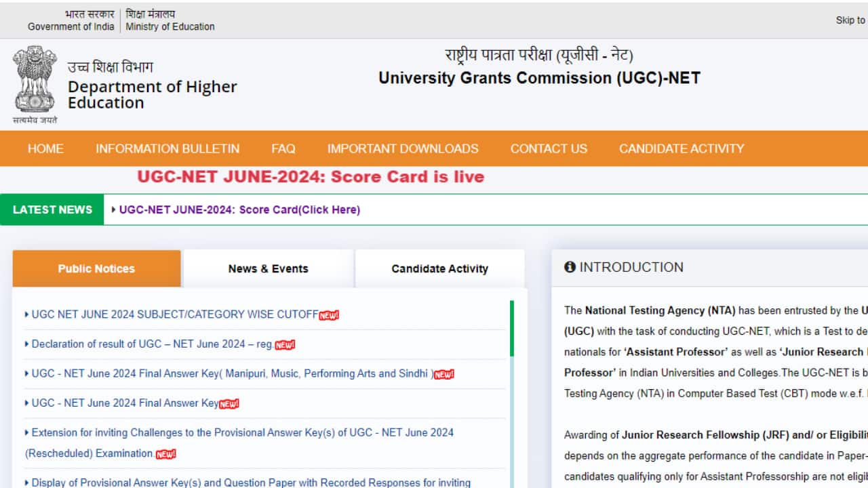868x488 pixels.
Task: Click the NEW badge on the result declaration notice
Action: [x=285, y=345]
